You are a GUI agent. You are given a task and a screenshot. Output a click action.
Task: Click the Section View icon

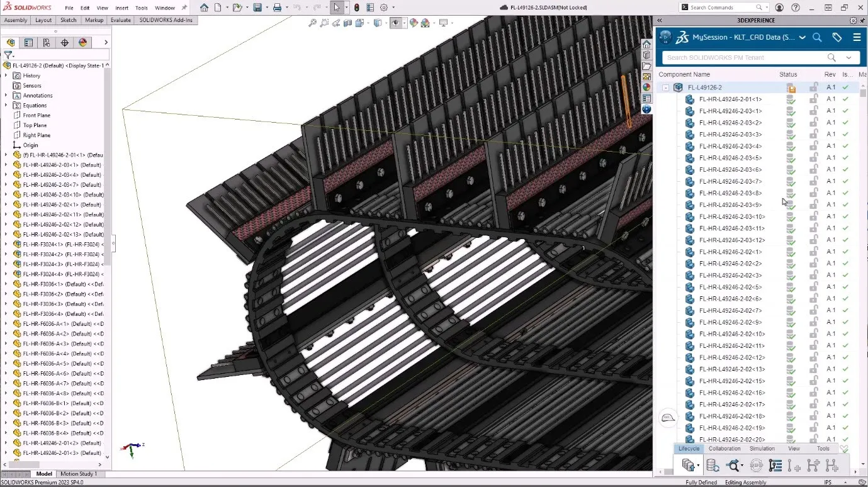347,23
